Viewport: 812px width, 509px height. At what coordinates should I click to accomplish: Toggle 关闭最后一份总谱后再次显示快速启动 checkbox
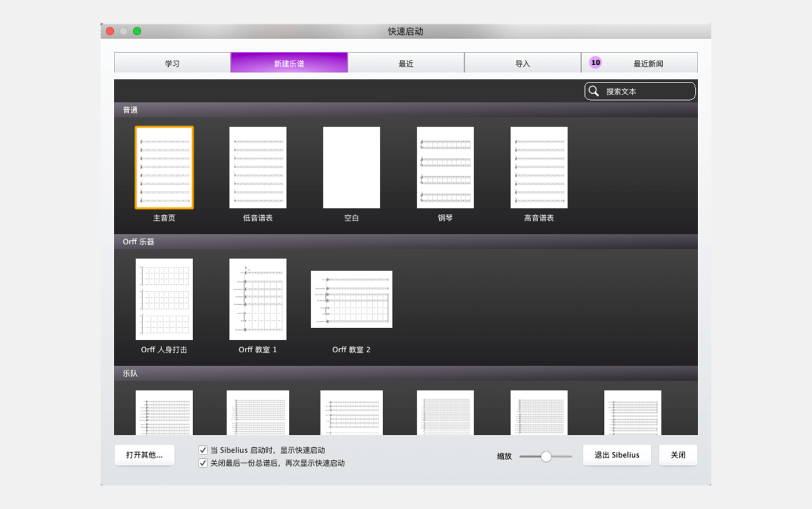(203, 463)
